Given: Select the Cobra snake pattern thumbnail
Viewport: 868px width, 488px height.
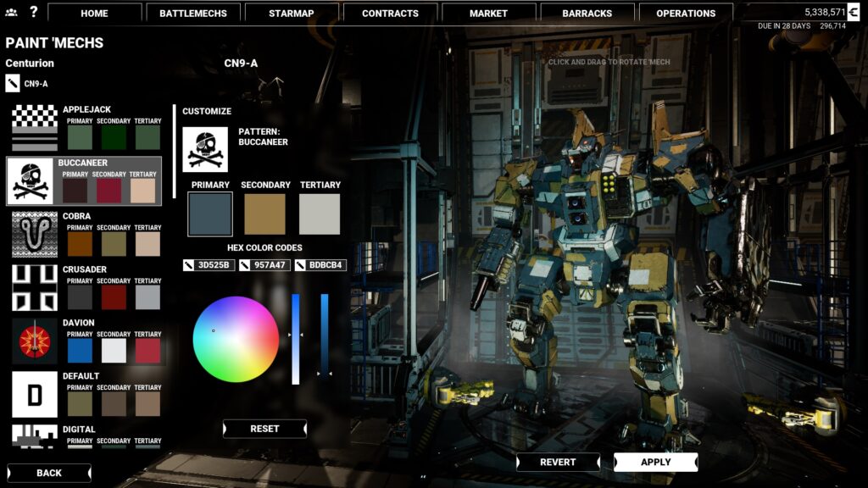Looking at the screenshot, I should [x=34, y=234].
